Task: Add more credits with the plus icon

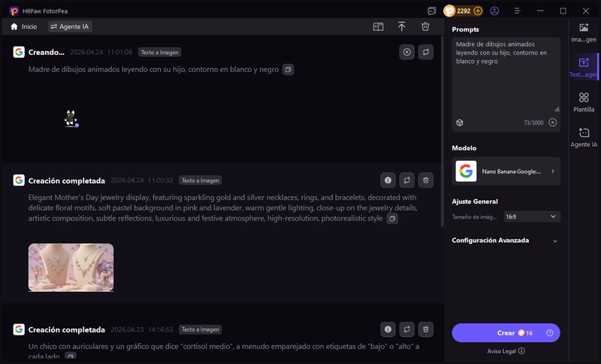Action: click(478, 11)
